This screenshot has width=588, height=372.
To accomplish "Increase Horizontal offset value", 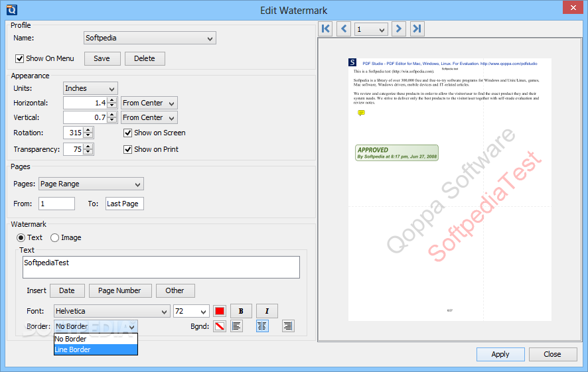I will point(112,100).
